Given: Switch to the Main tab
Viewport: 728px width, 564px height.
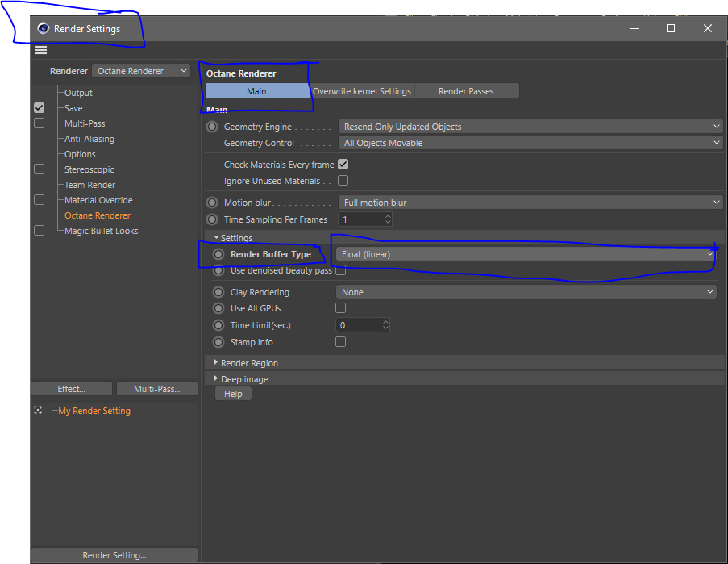Looking at the screenshot, I should pos(256,91).
